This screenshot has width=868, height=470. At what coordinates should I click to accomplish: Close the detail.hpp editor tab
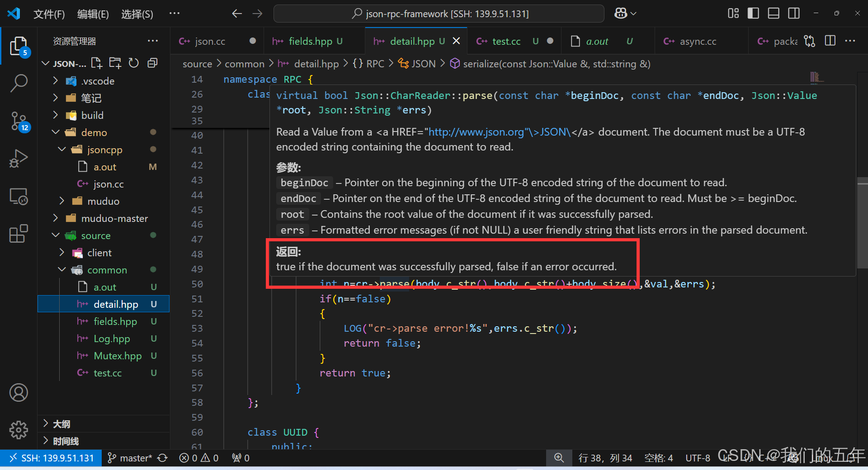456,41
